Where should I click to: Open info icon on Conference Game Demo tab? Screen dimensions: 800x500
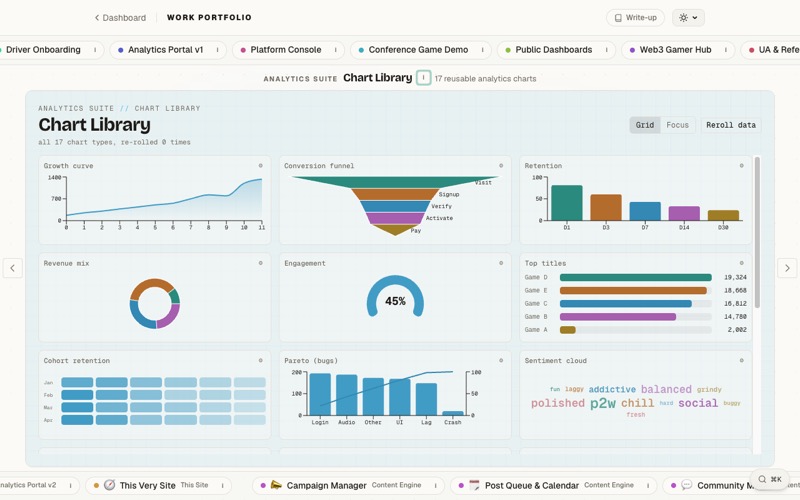(482, 50)
